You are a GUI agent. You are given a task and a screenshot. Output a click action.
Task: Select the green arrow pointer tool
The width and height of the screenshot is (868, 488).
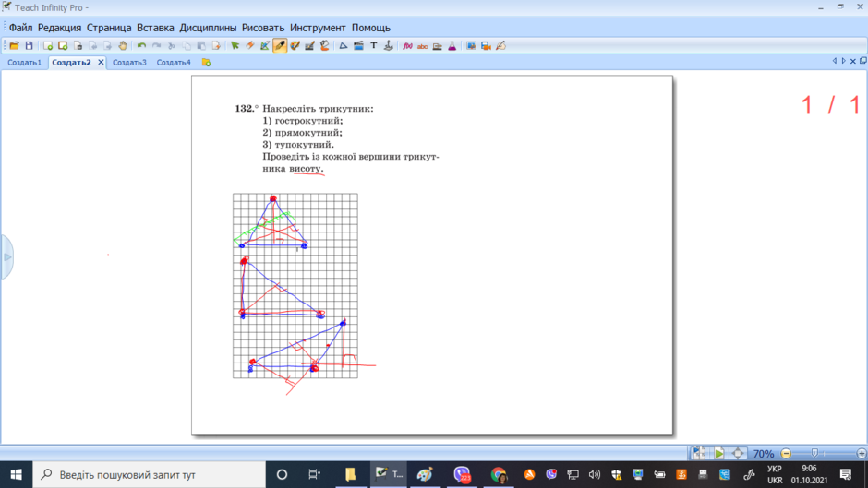235,46
